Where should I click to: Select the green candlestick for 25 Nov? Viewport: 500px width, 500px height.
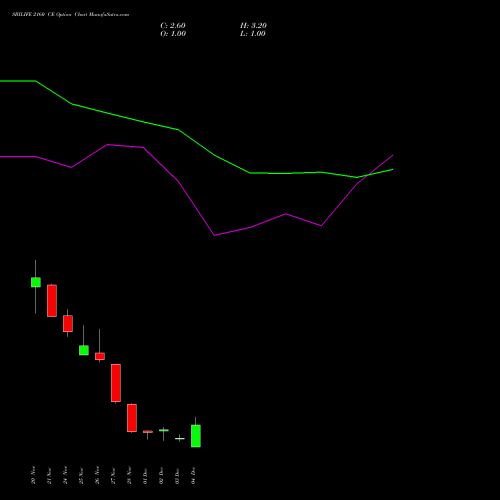pyautogui.click(x=84, y=350)
